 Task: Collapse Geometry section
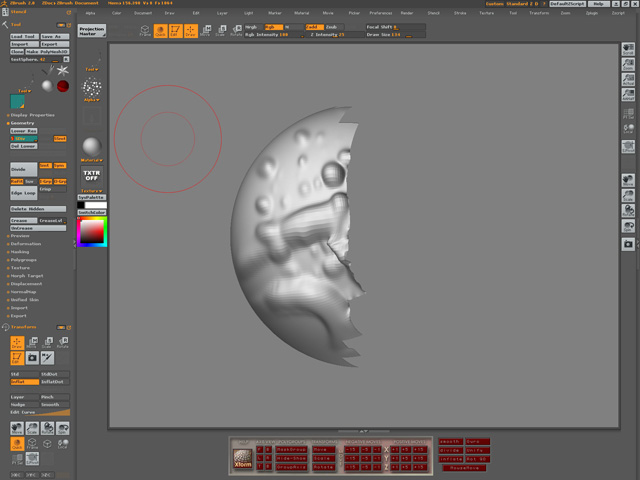22,123
